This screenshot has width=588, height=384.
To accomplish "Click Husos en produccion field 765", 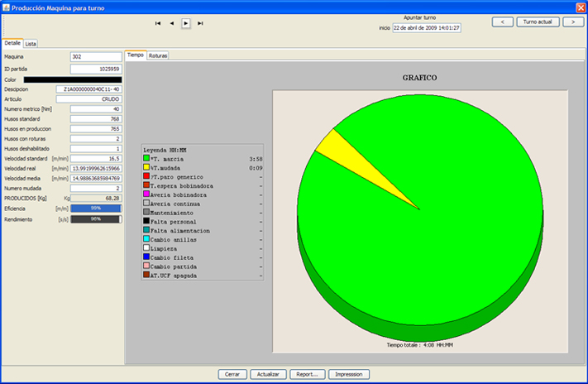I will coord(96,129).
